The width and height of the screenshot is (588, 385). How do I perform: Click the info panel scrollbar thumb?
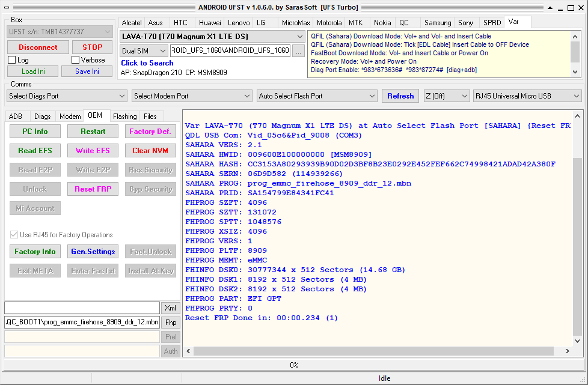click(x=575, y=52)
